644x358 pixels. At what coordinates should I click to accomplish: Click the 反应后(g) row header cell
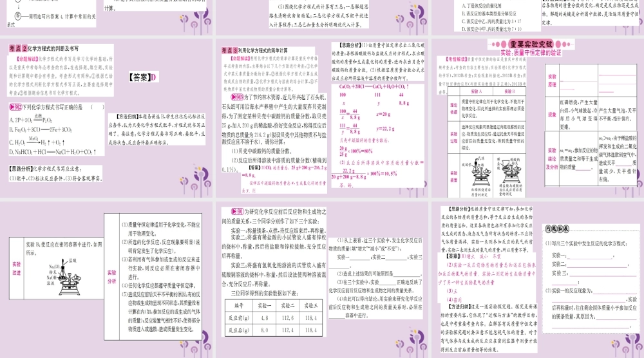pos(239,330)
